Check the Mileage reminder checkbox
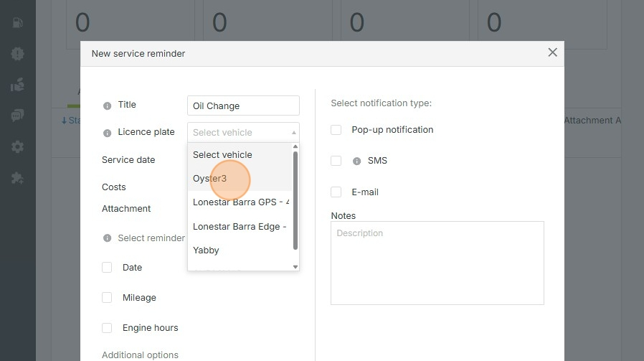Screen dimensions: 644x361 107,297
